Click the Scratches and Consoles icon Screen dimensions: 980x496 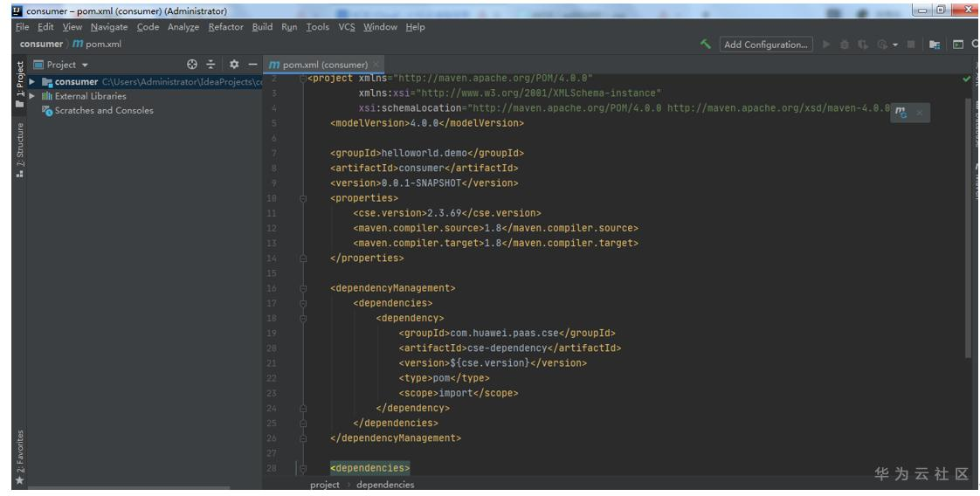[x=47, y=111]
